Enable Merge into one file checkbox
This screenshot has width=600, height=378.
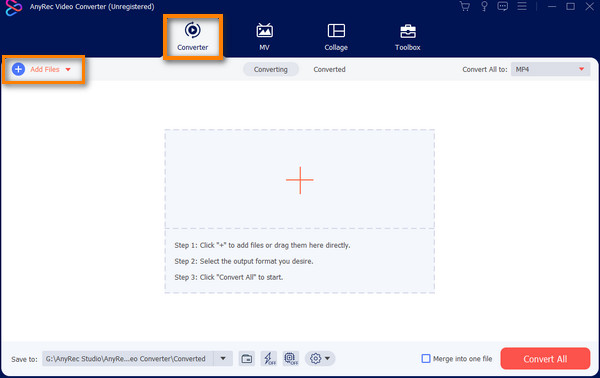click(426, 358)
